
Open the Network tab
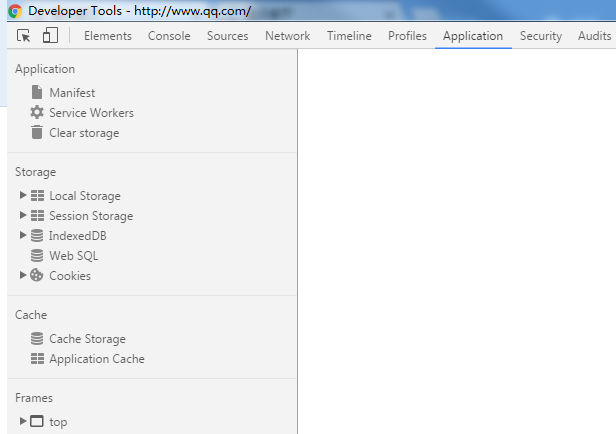288,36
